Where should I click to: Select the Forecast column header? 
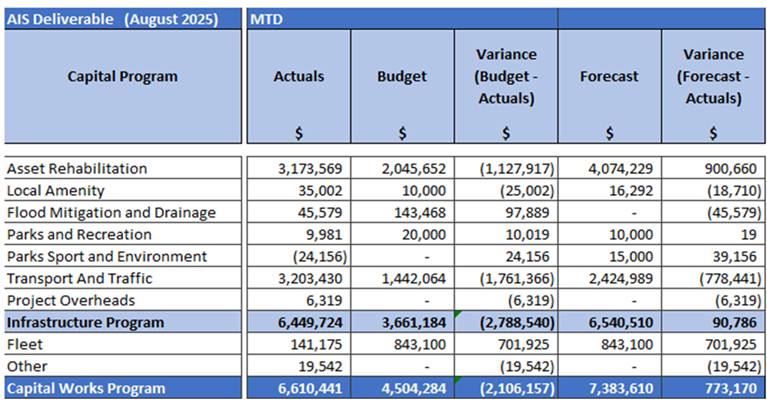609,86
